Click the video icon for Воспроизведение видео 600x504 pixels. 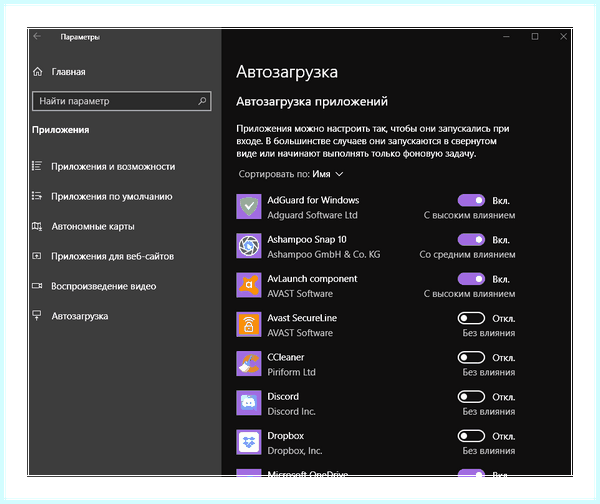[37, 286]
